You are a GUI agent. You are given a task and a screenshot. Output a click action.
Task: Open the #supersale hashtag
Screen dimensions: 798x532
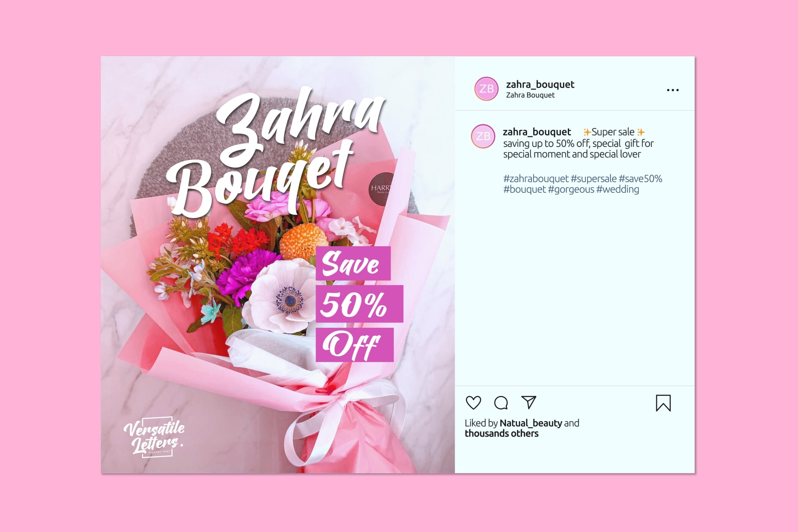594,179
